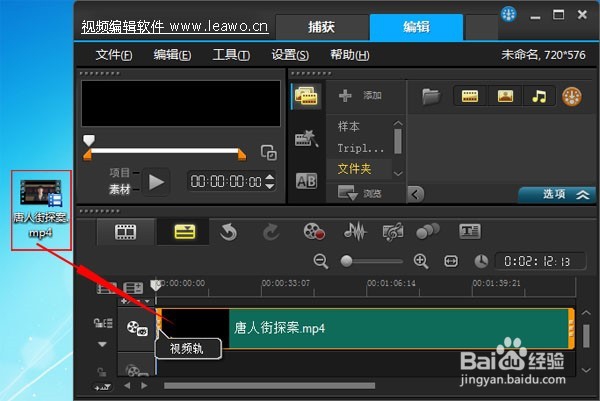
Task: Click the project duration field 0:02:12:13
Action: (540, 261)
